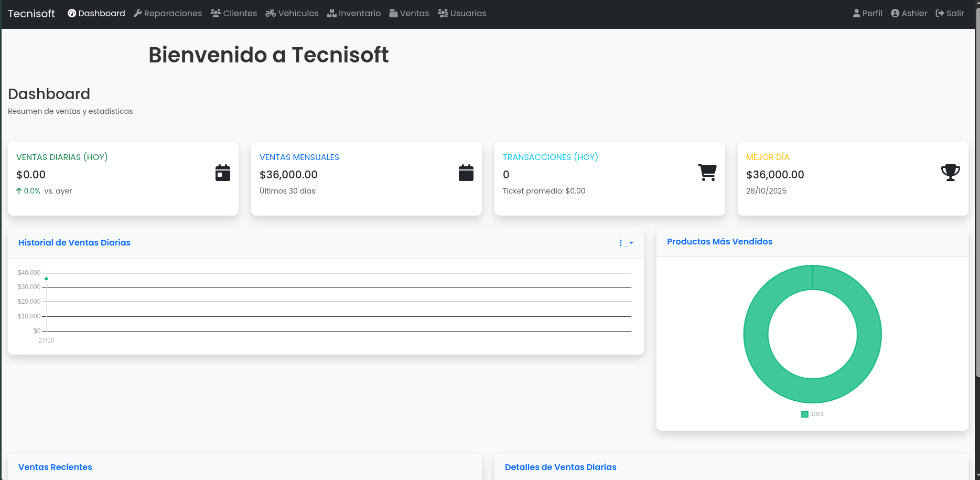Open the Perfil menu item
Image resolution: width=980 pixels, height=480 pixels.
(867, 13)
